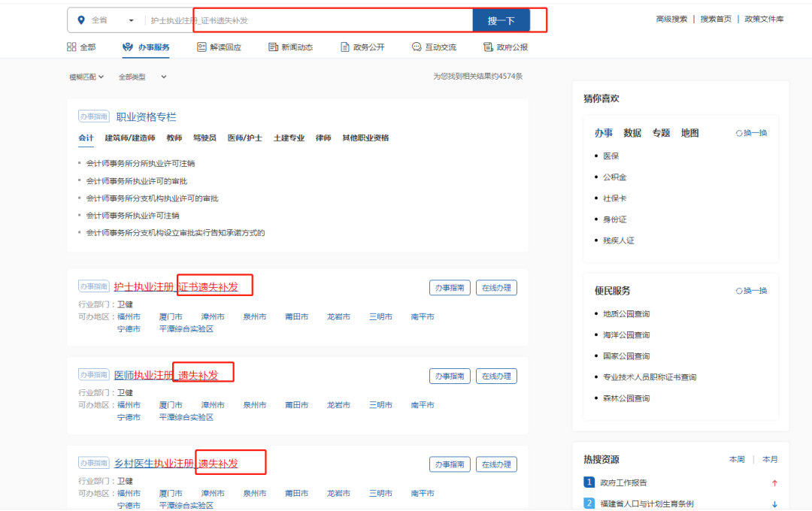Click the search input field
Screen dimensions: 812x511
tap(310, 20)
